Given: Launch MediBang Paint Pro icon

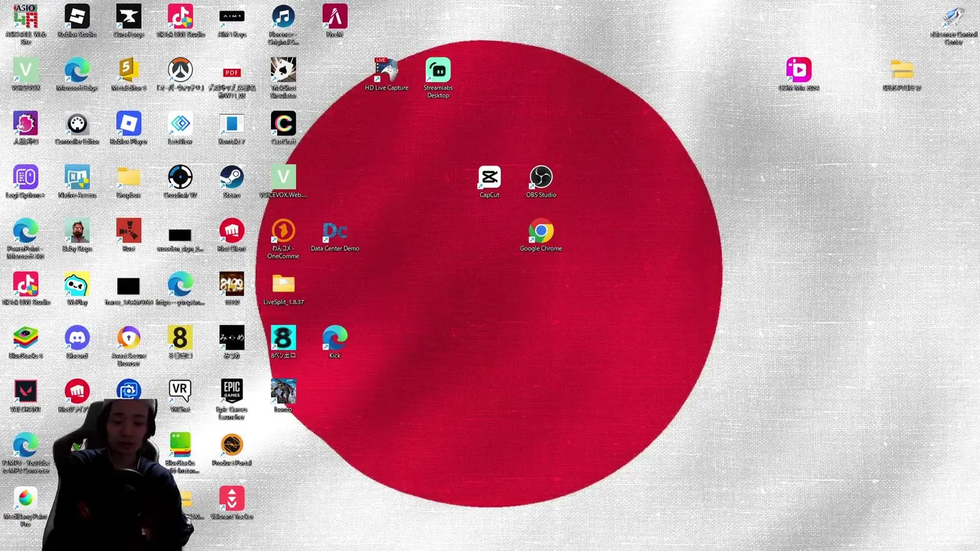Looking at the screenshot, I should click(25, 499).
